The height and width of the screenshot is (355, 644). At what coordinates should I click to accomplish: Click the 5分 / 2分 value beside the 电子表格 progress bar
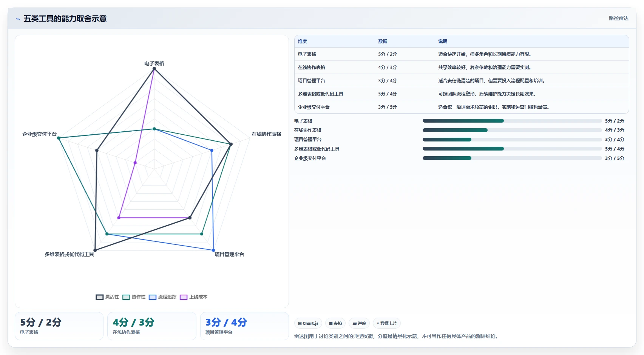[615, 121]
